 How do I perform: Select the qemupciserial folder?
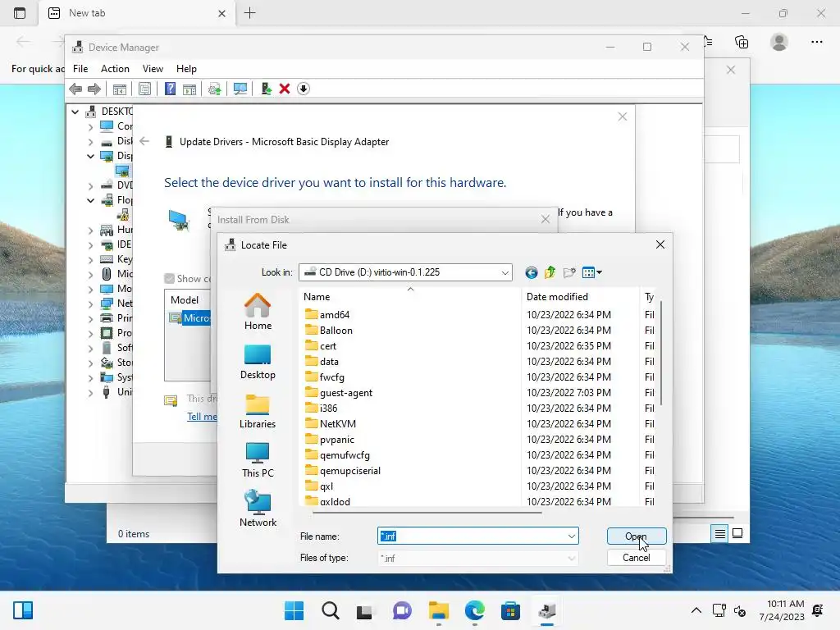(343, 471)
